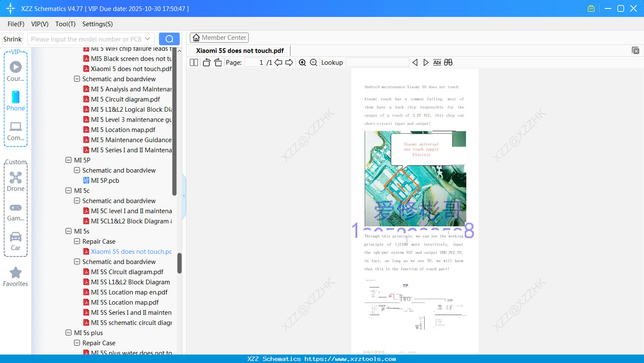644x363 pixels.
Task: Collapse Schematic and boardview under MI 5c
Action: pos(77,201)
